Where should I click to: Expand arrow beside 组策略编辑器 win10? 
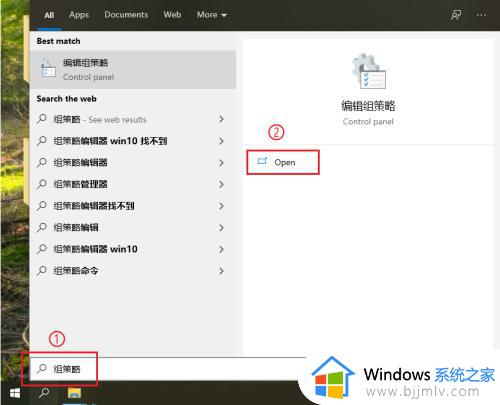pyautogui.click(x=221, y=249)
